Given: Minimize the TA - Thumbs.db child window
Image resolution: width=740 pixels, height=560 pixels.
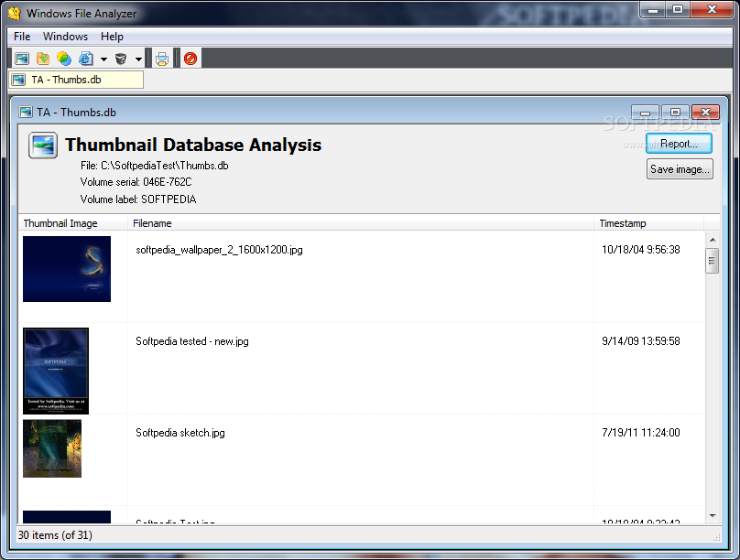Looking at the screenshot, I should 645,113.
